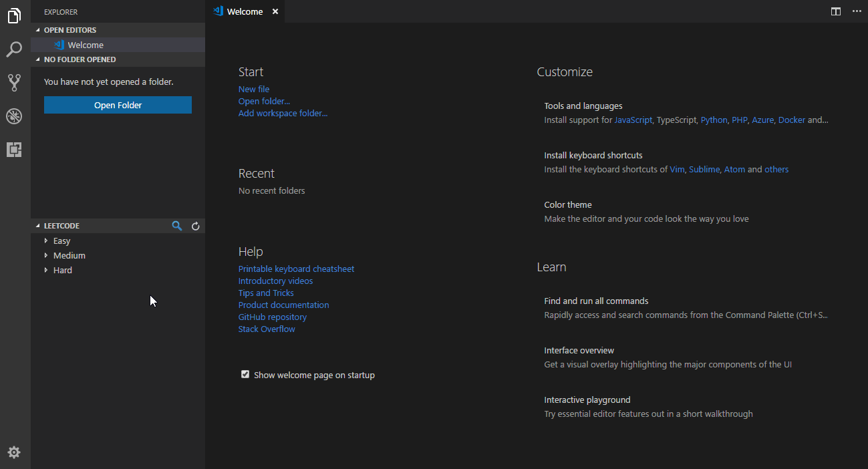
Task: Refresh the LeetCode explorer list
Action: (196, 226)
